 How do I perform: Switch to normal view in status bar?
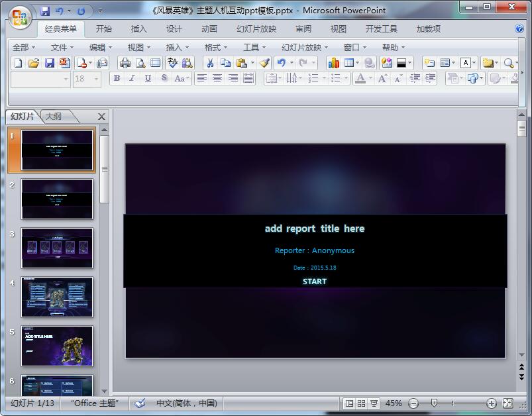[x=349, y=403]
